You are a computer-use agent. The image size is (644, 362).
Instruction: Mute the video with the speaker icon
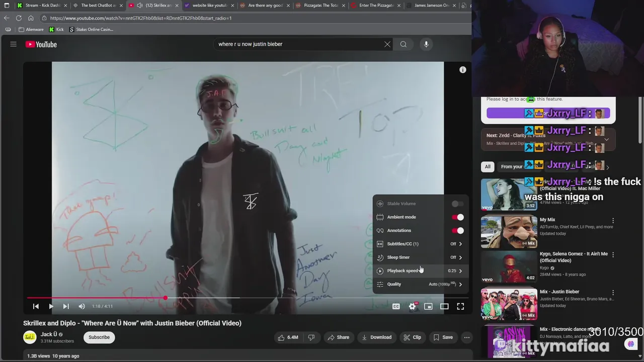(82, 306)
